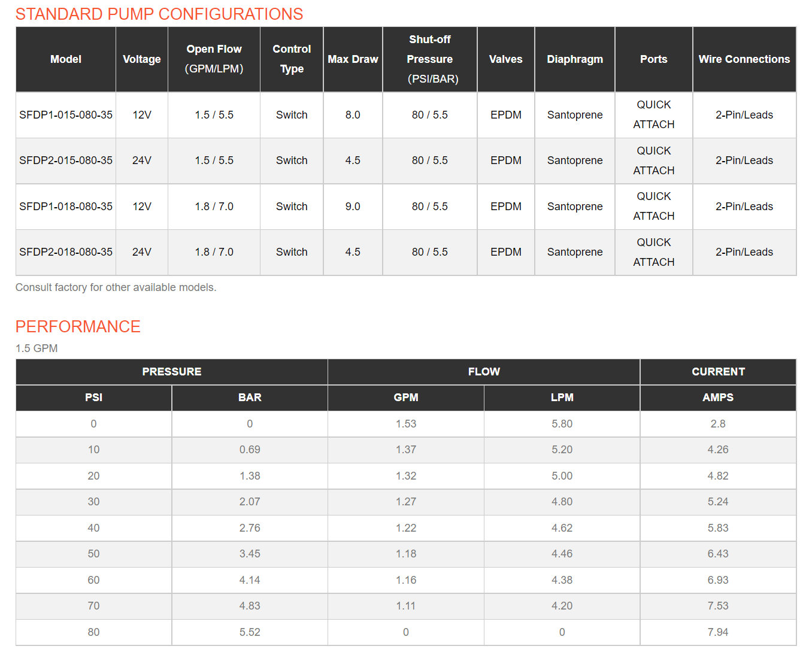Click the Model column header
The width and height of the screenshot is (812, 655).
tap(66, 59)
